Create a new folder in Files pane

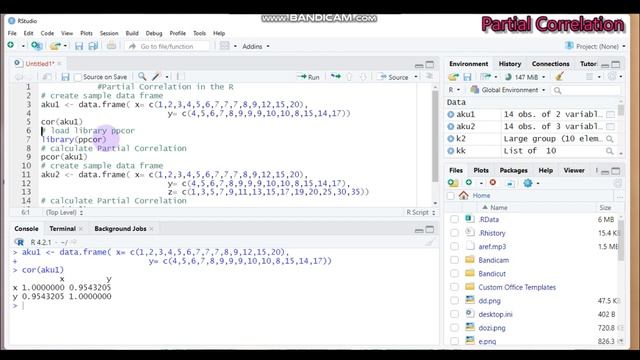point(453,183)
